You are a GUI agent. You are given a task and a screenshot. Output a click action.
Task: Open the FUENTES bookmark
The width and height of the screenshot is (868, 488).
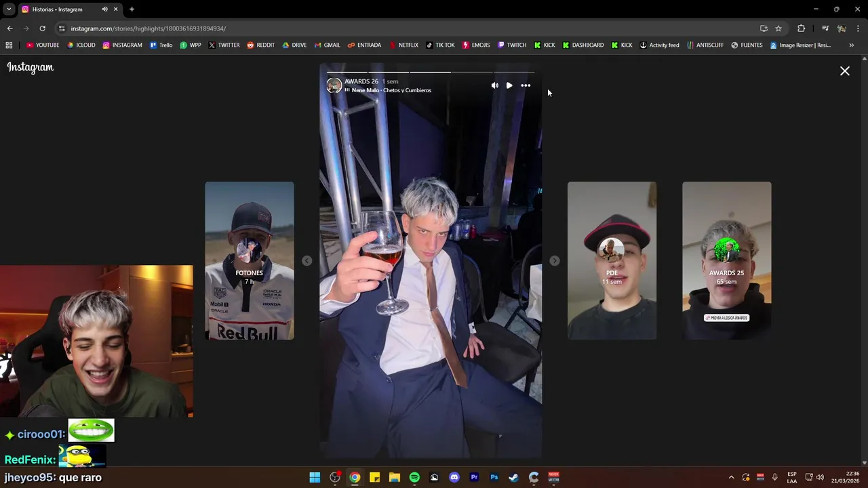747,45
